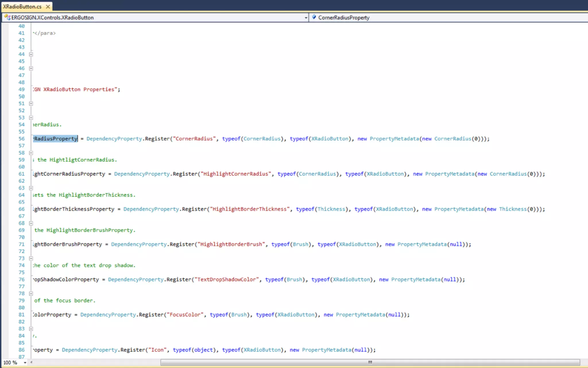
Task: Collapse the comment block at line 83
Action: (31, 329)
